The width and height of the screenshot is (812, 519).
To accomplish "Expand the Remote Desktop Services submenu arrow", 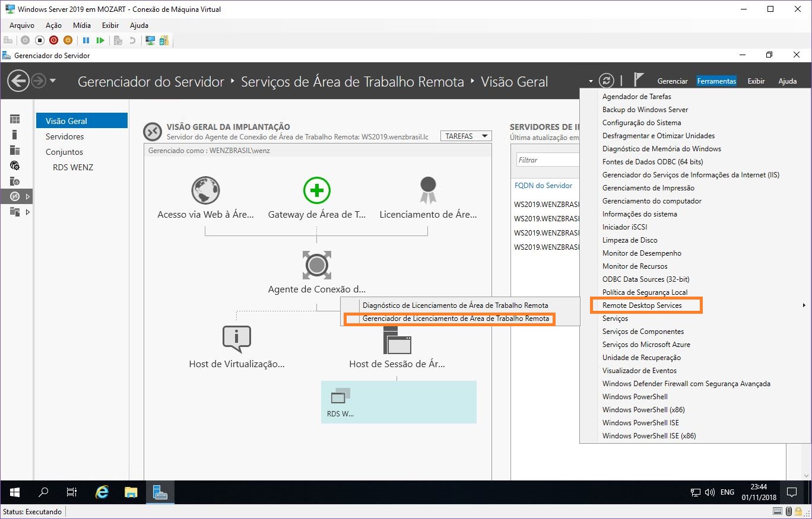I will [x=804, y=305].
